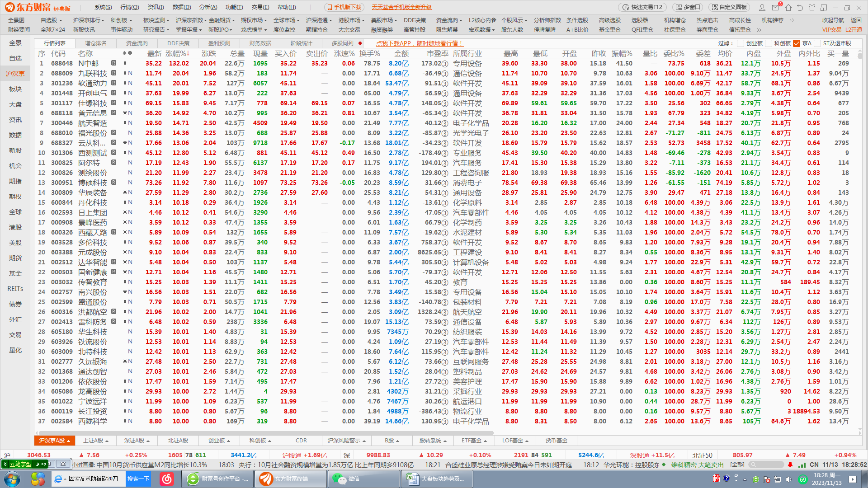Viewport: 868px width, 488px height.
Task: Open the 自定义面板 button
Action: [x=729, y=7]
